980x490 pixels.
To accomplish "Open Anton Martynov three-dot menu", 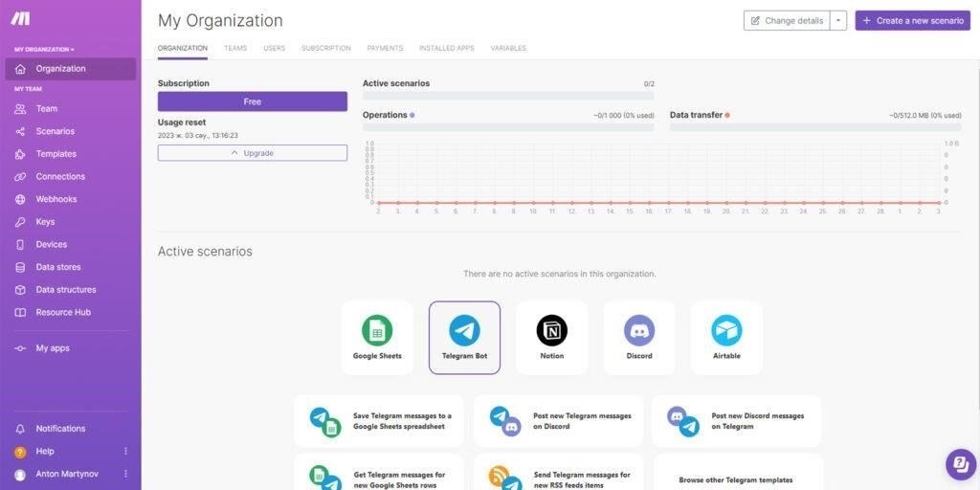I will (125, 475).
